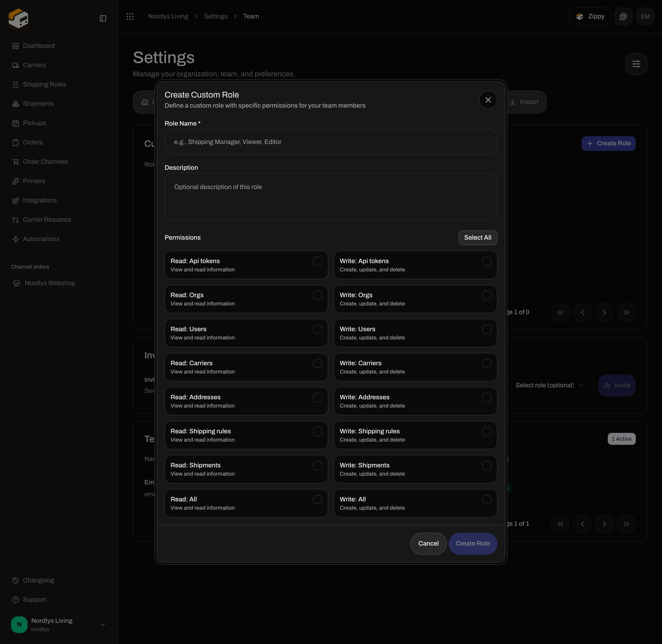Enable Write: Carriers permission
The height and width of the screenshot is (644, 662).
[487, 363]
